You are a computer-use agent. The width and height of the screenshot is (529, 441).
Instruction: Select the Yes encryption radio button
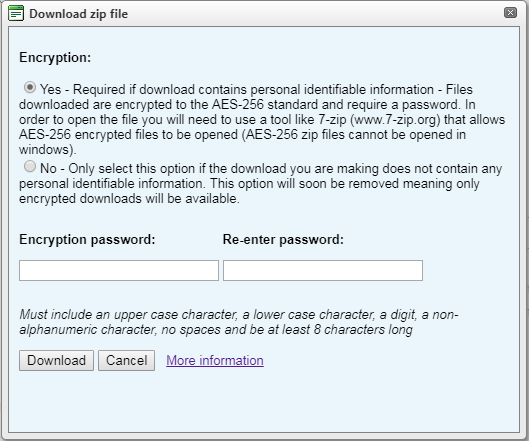[x=30, y=87]
